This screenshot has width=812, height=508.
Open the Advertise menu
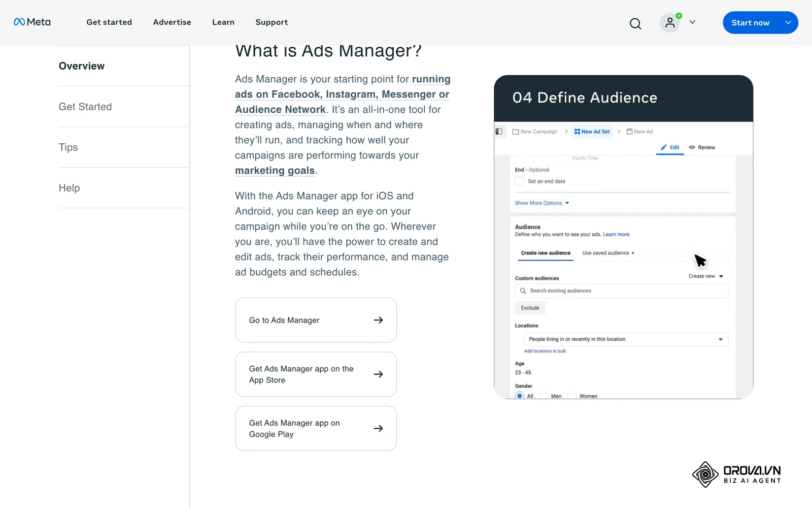pos(172,22)
